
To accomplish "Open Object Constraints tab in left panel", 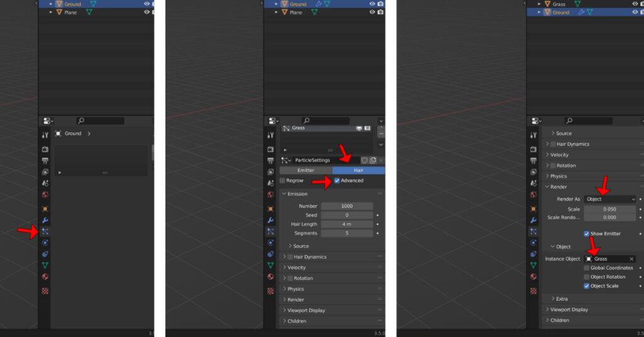I will click(x=45, y=254).
